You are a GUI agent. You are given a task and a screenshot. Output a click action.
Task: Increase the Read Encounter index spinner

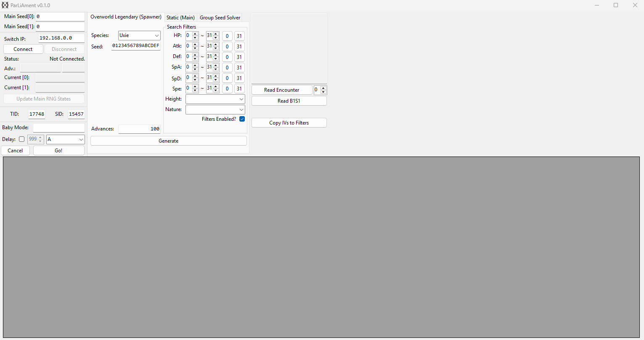(323, 88)
